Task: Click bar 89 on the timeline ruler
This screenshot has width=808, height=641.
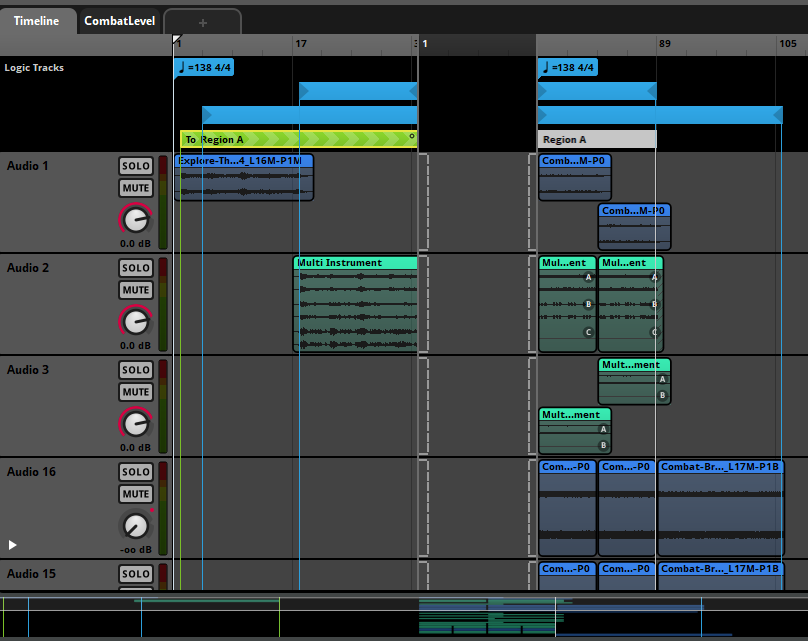Action: click(665, 44)
